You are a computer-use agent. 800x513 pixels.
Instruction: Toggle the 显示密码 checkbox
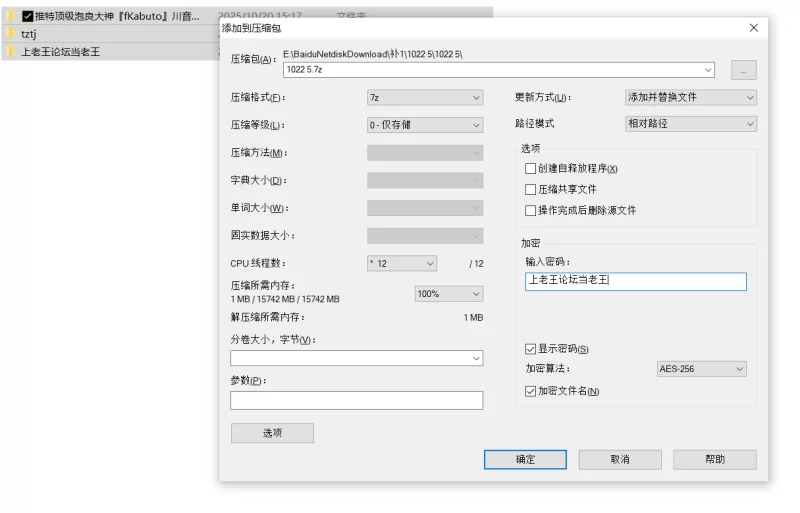click(x=531, y=349)
